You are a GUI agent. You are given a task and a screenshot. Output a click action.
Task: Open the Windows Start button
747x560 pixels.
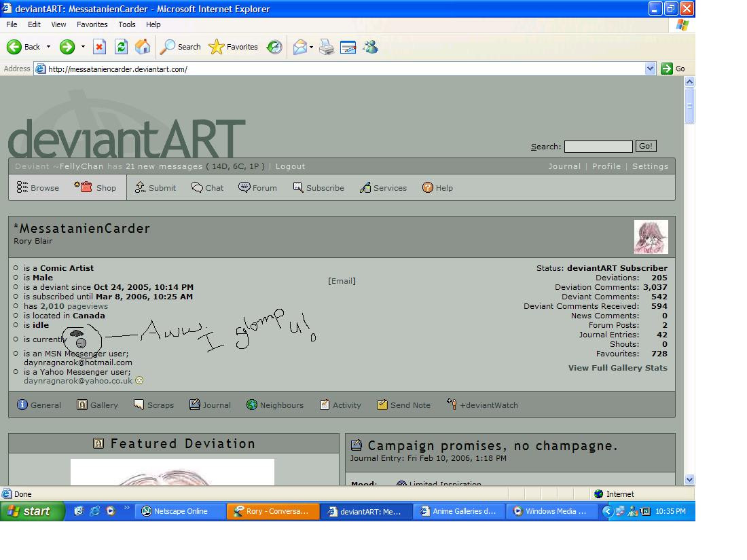click(31, 511)
